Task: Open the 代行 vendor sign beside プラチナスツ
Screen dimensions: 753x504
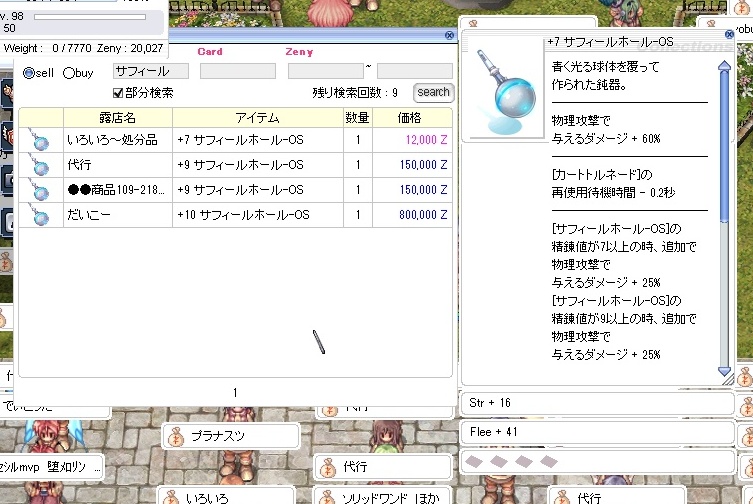Action: click(383, 467)
